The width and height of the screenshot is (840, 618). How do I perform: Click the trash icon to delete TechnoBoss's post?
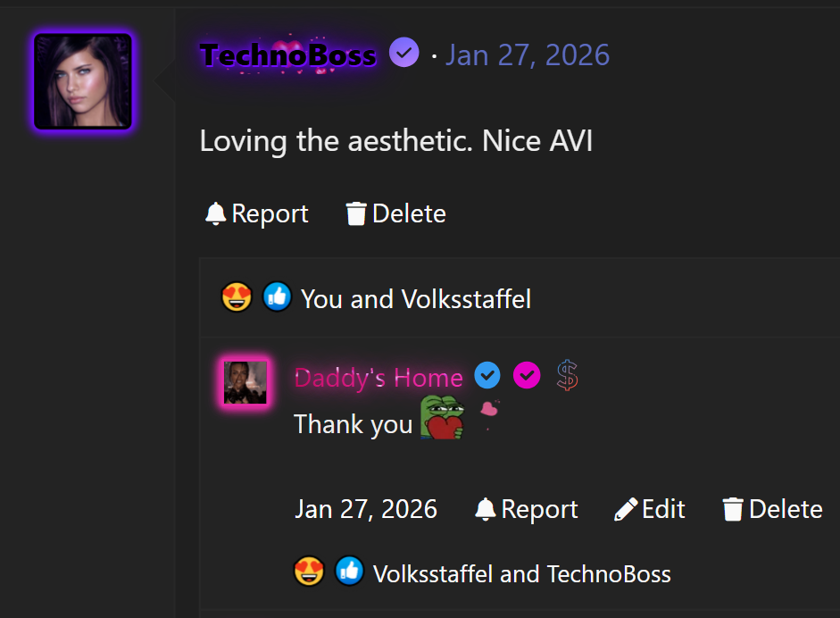[x=355, y=213]
